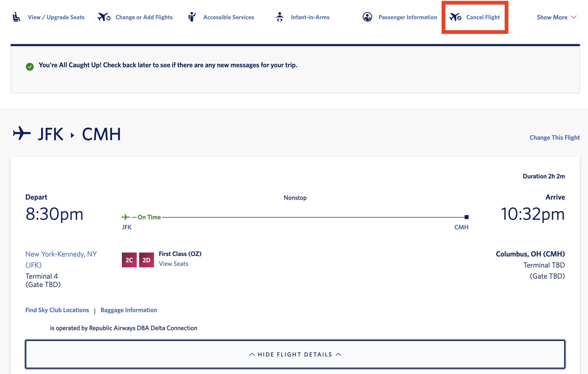Click the airplane icon beside JFK heading
Screen dimensions: 588x374
[22, 133]
